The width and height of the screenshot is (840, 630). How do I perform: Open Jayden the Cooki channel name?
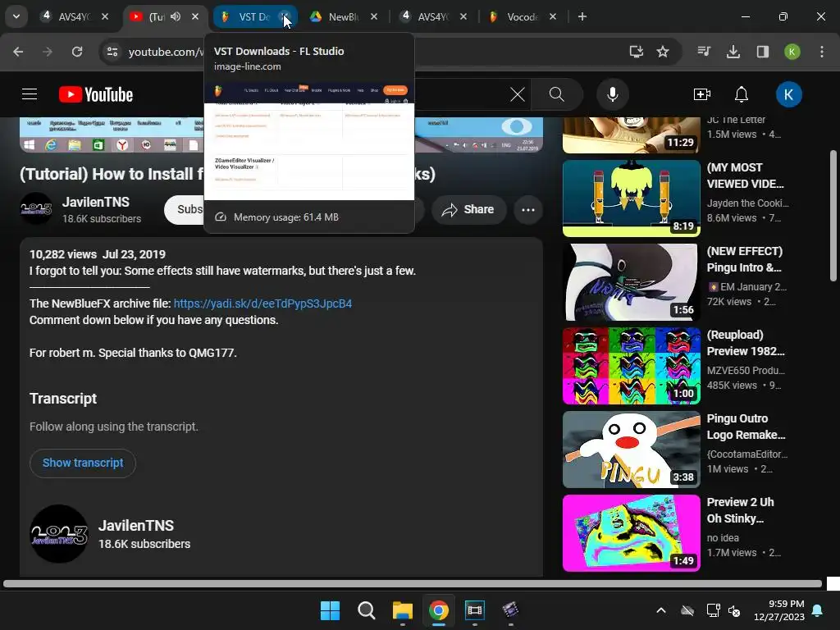(748, 203)
